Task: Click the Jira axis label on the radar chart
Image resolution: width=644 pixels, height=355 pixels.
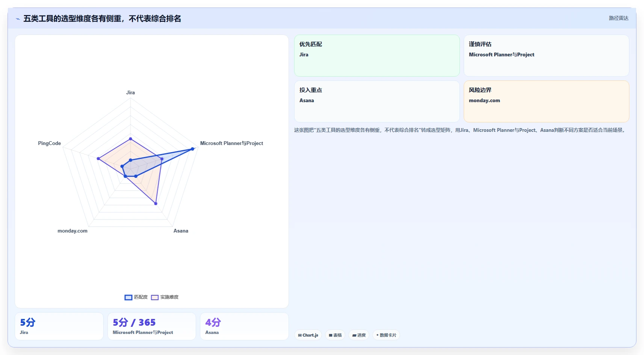Action: 130,92
